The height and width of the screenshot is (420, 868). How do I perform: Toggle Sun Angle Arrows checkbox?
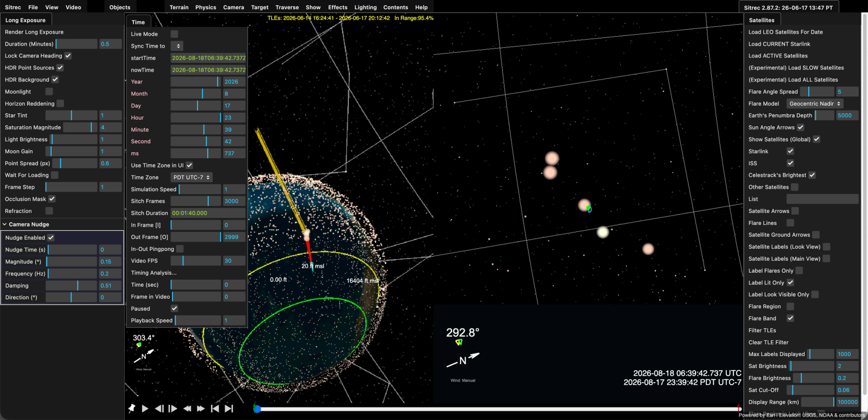coord(801,127)
